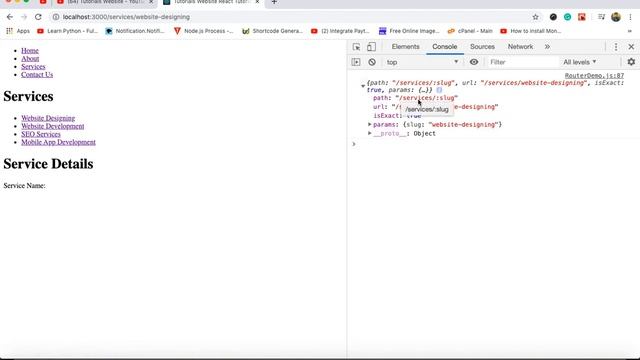The width and height of the screenshot is (640, 360).
Task: Open the 'cPanel - Main' bookmark
Action: point(470,31)
